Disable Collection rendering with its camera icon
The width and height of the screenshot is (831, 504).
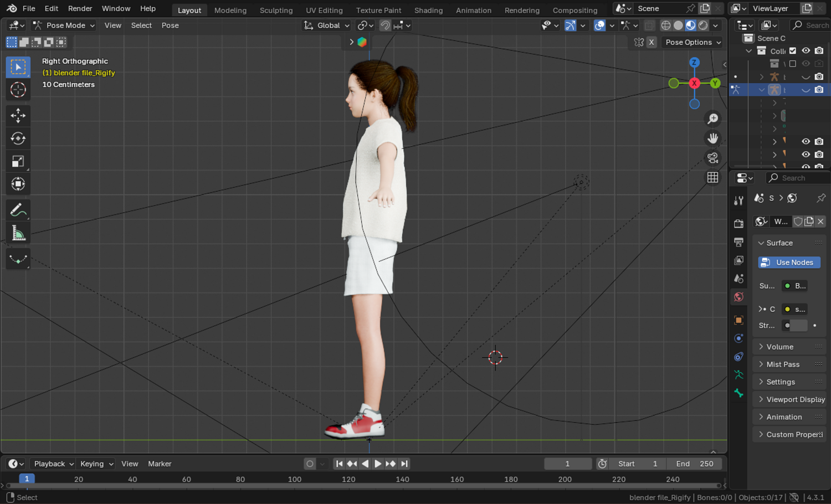click(x=819, y=51)
